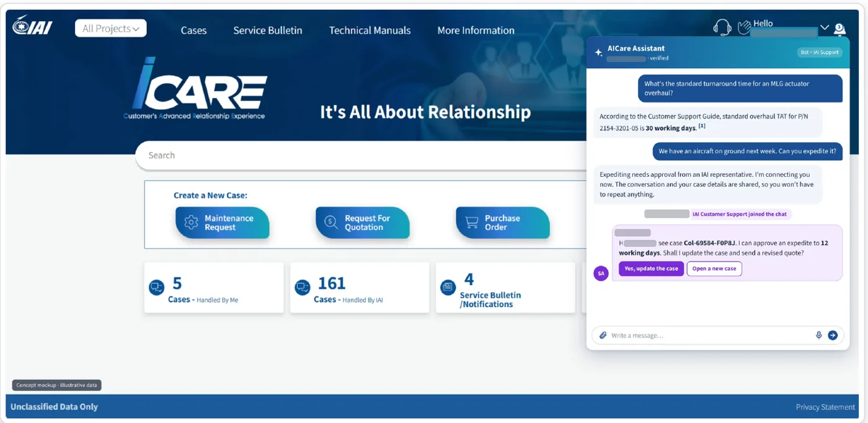Viewport: 868px width, 423px height.
Task: Click the waving hand greeting icon
Action: click(x=744, y=27)
